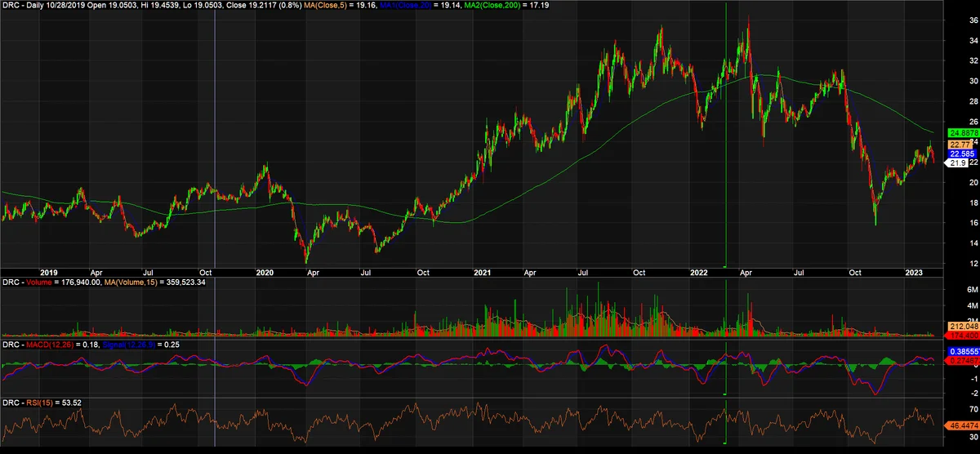This screenshot has height=454, width=980.
Task: Click the blue 0.38555 MACD value tag
Action: click(962, 351)
